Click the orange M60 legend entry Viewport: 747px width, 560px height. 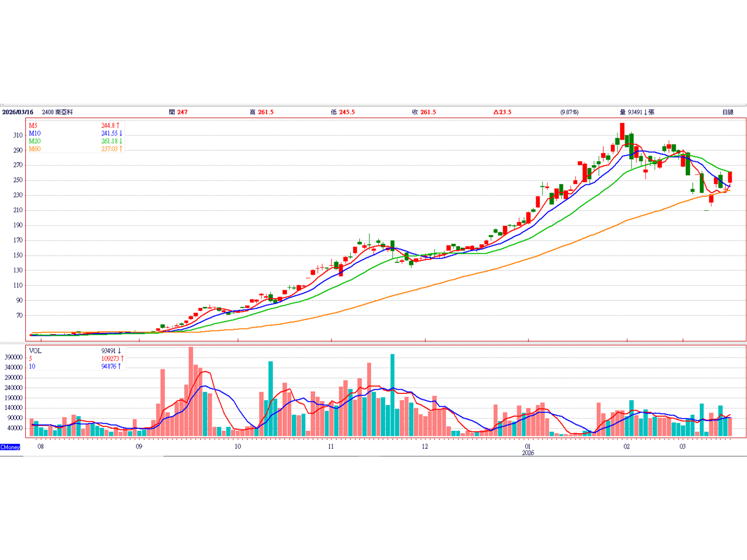click(x=35, y=149)
